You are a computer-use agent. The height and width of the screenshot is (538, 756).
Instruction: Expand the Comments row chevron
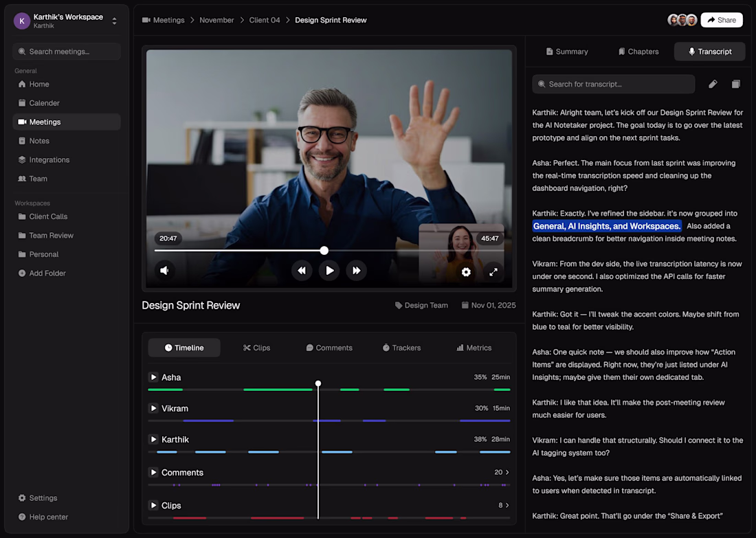(507, 472)
